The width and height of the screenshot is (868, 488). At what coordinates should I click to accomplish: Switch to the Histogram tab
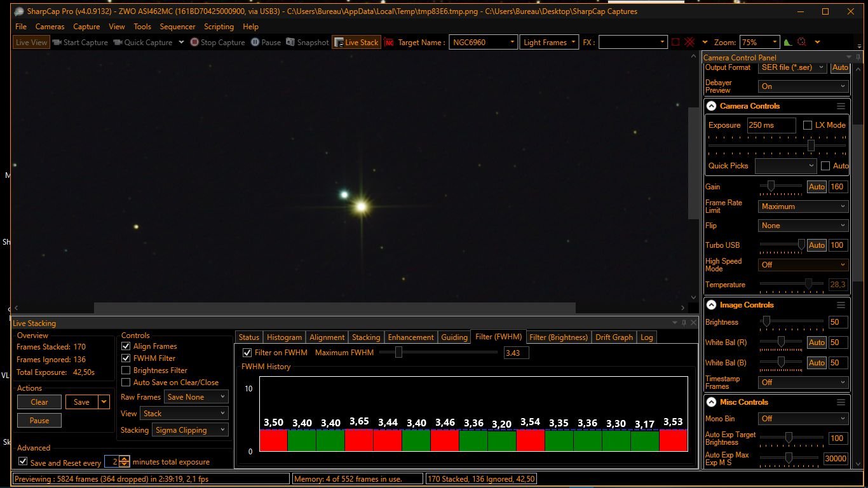pos(284,337)
